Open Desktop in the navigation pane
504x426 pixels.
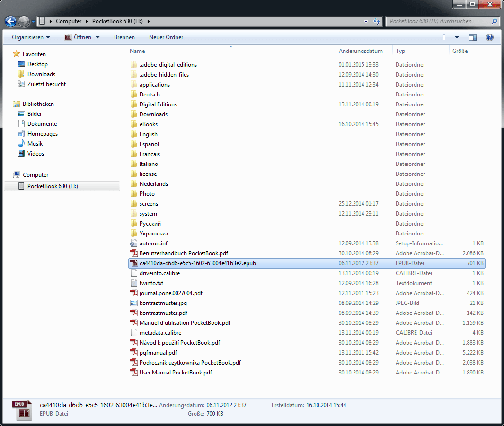pyautogui.click(x=33, y=64)
